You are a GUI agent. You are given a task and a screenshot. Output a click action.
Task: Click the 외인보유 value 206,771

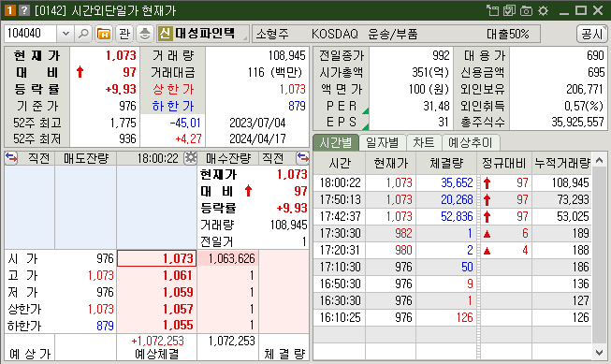(585, 89)
